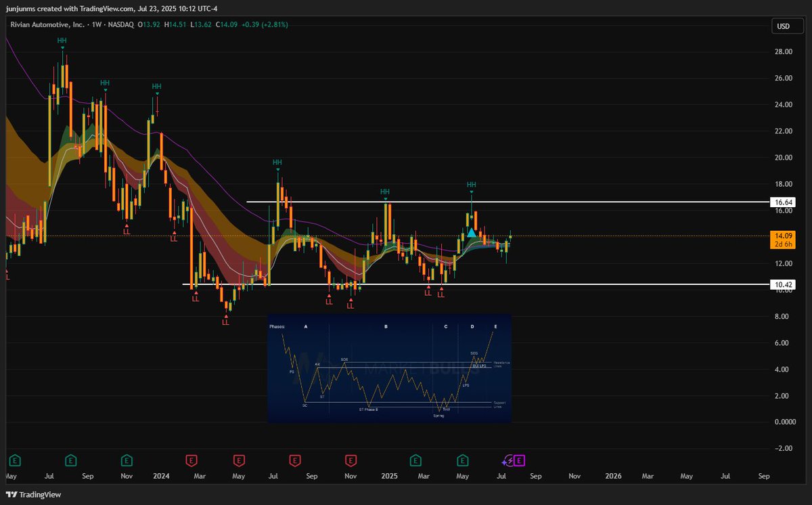The width and height of the screenshot is (812, 505).
Task: Click the Spring label in Wyckoff schematic
Action: [438, 416]
